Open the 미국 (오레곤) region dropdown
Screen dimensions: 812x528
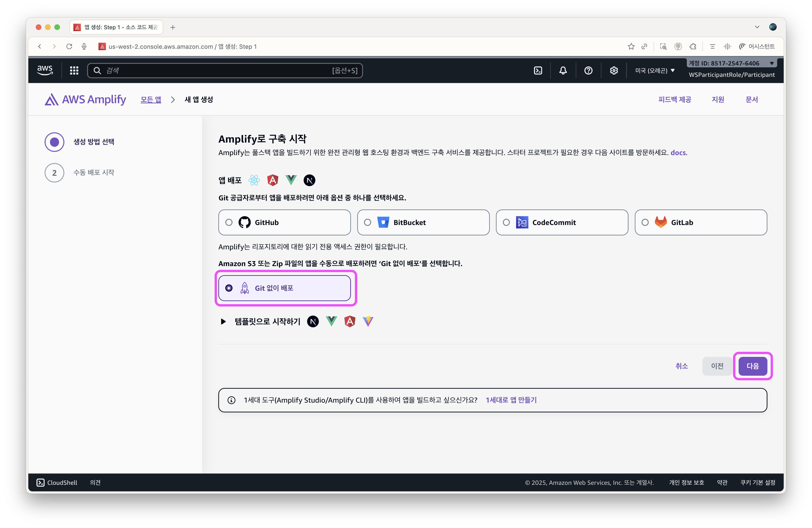click(655, 70)
